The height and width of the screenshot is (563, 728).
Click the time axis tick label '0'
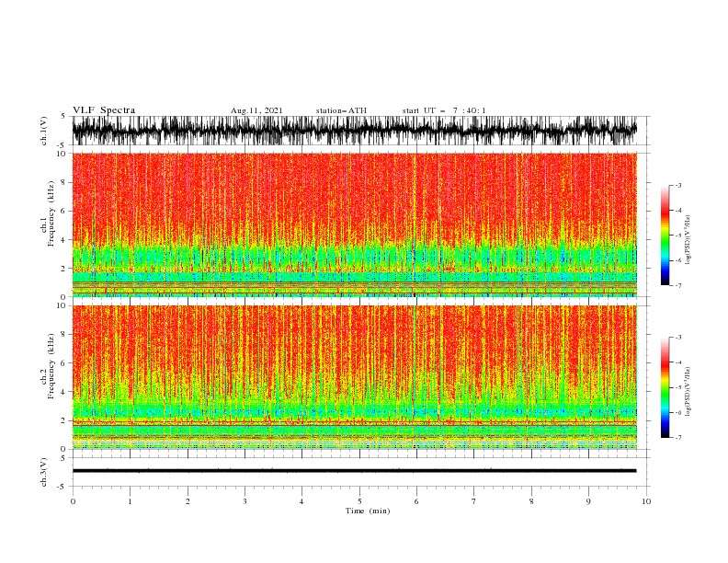pyautogui.click(x=73, y=501)
